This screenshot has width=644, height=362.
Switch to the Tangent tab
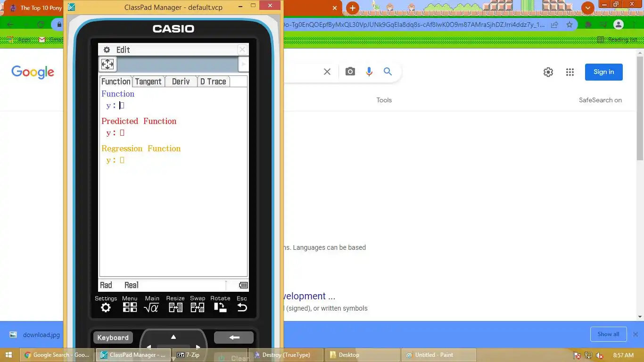pyautogui.click(x=149, y=82)
